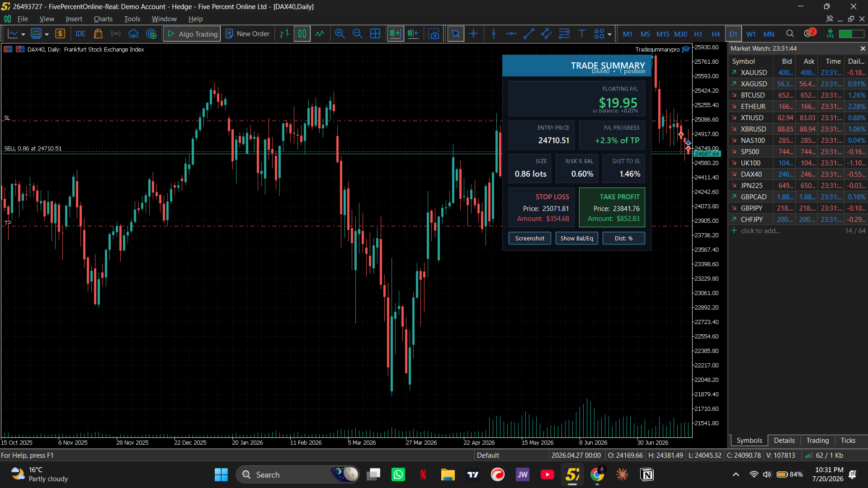Open WhatsApp from the taskbar
The height and width of the screenshot is (488, 868).
point(398,474)
